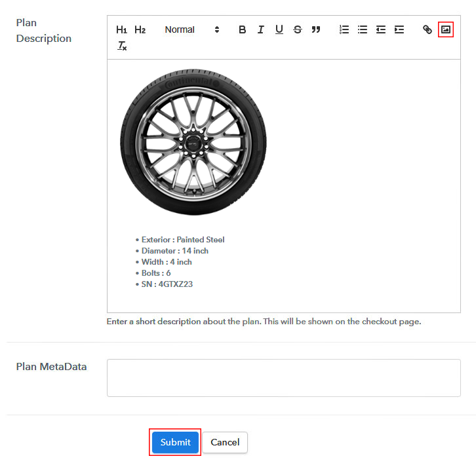Insert an image into description
Image resolution: width=476 pixels, height=469 pixels.
[446, 29]
